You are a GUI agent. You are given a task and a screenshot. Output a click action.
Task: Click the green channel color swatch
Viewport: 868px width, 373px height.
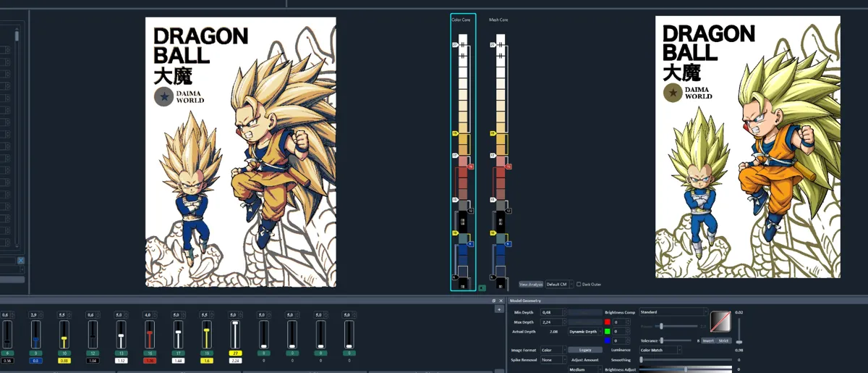coord(608,332)
